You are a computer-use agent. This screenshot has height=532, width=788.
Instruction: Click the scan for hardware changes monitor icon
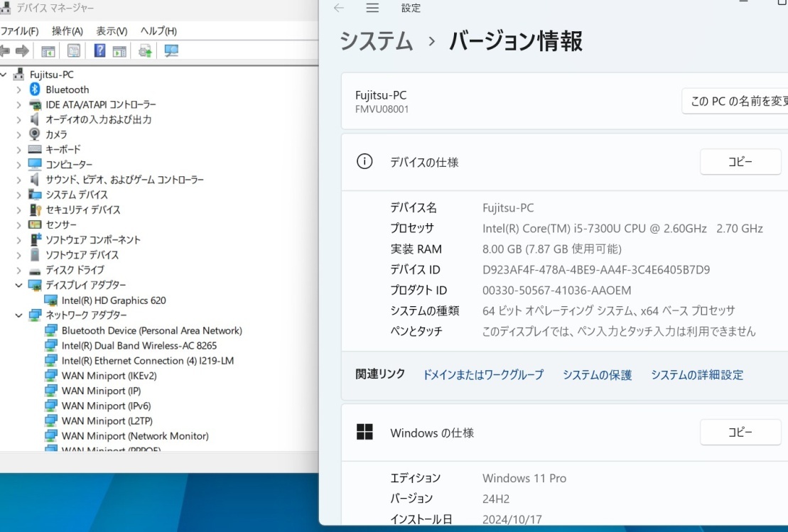pyautogui.click(x=171, y=50)
